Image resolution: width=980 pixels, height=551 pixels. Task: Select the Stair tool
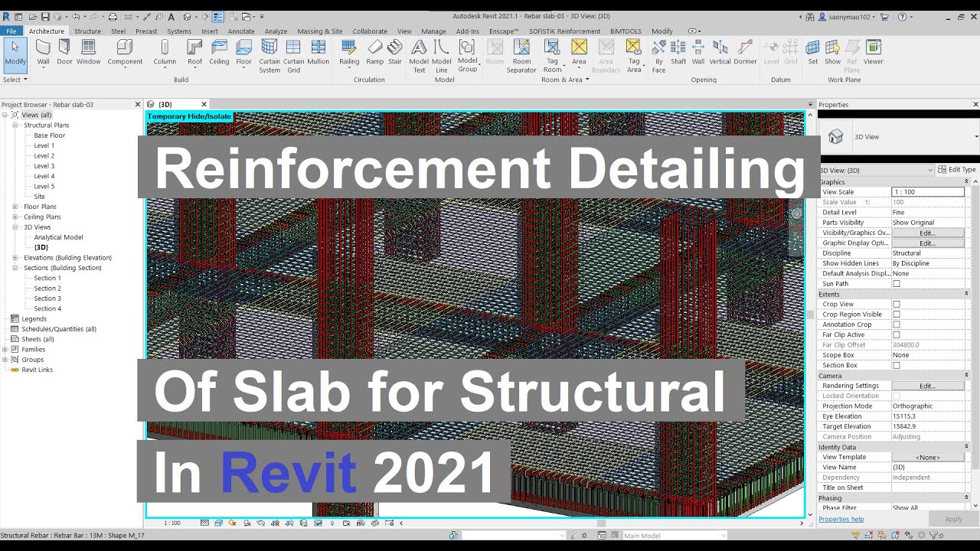coord(395,53)
